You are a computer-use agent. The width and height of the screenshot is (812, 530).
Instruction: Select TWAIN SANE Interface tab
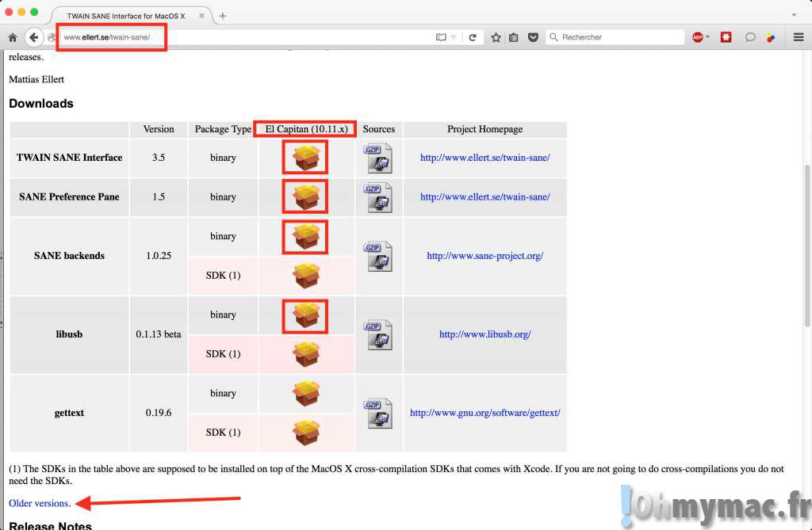coord(126,16)
